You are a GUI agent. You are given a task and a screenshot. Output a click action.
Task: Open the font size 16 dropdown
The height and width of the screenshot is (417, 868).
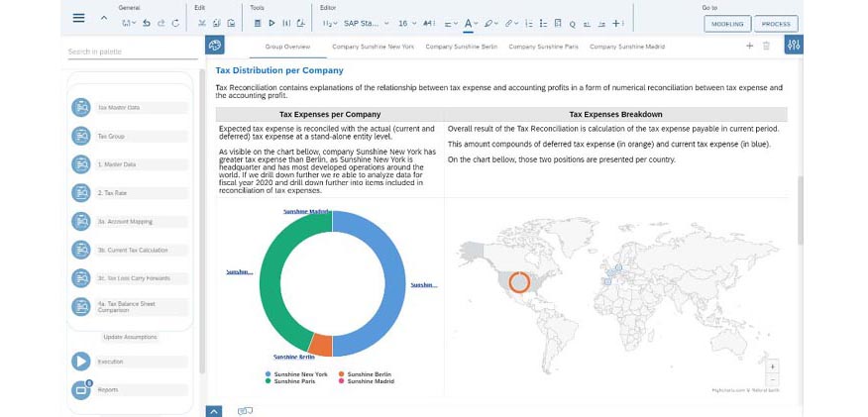[x=407, y=23]
